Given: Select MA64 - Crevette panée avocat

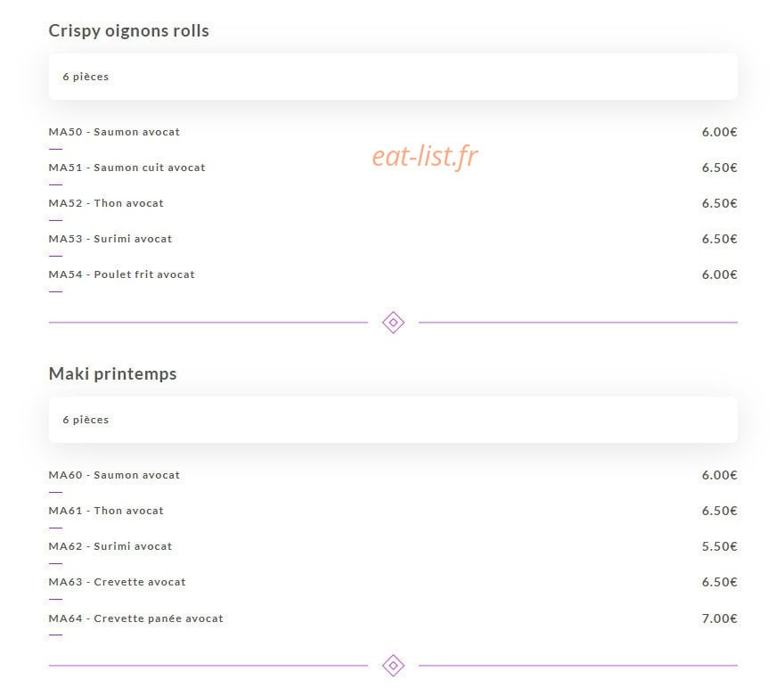Looking at the screenshot, I should point(136,618).
